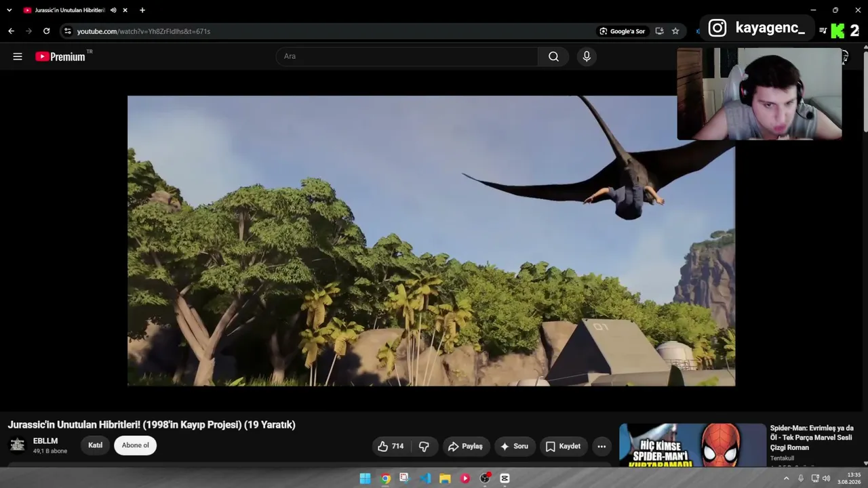The height and width of the screenshot is (488, 868).
Task: Open the tab search dropdown arrow
Action: (9, 10)
